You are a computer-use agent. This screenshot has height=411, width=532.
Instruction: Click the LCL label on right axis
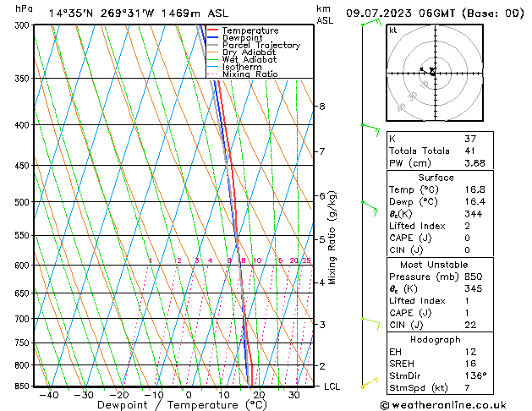332,386
